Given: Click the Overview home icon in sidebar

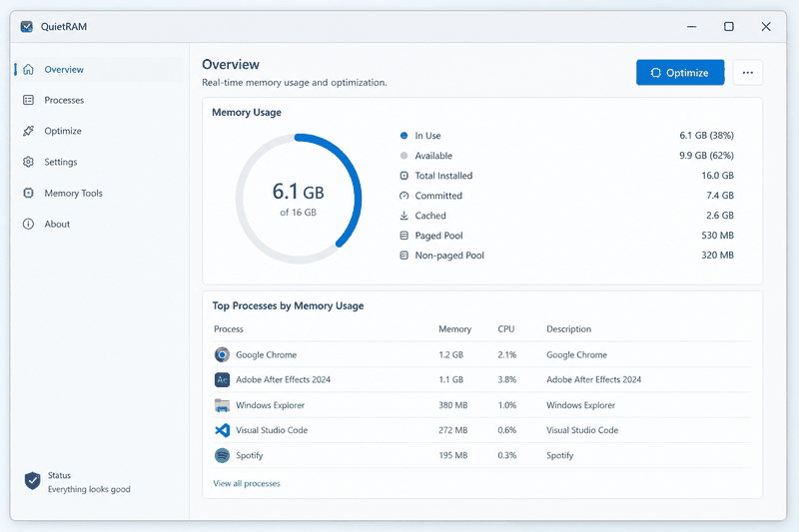Looking at the screenshot, I should click(29, 69).
